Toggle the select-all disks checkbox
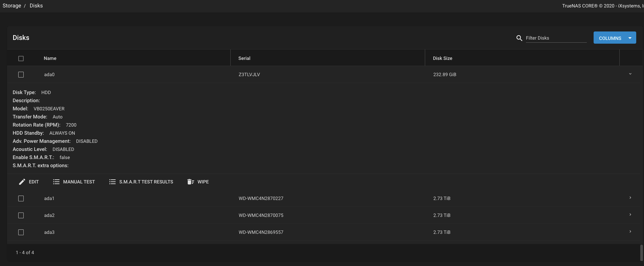 [21, 59]
